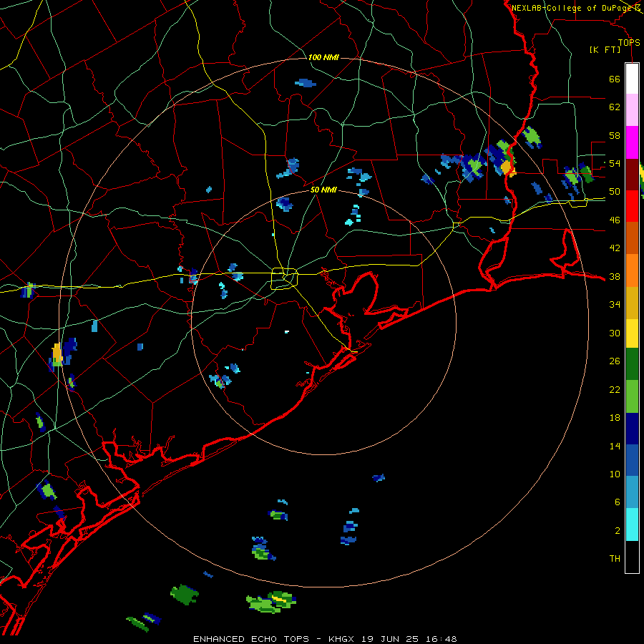
Task: Click the yellow legend swatch
Action: coord(632,333)
